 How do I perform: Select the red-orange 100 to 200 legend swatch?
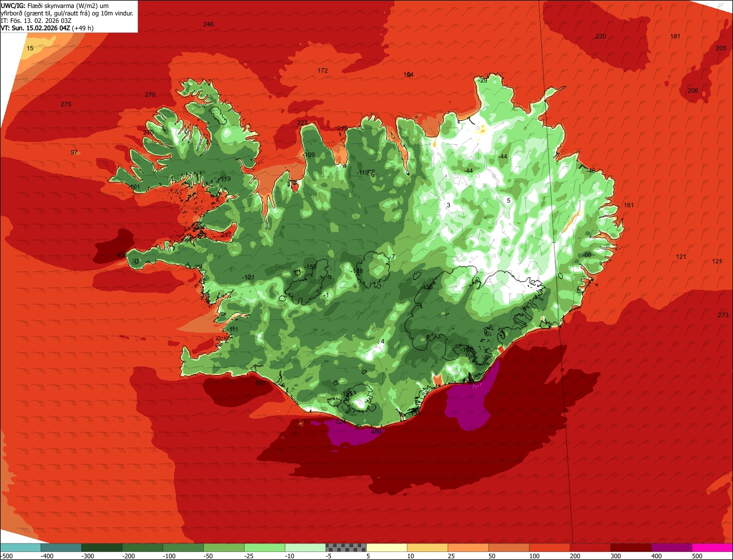tap(549, 547)
